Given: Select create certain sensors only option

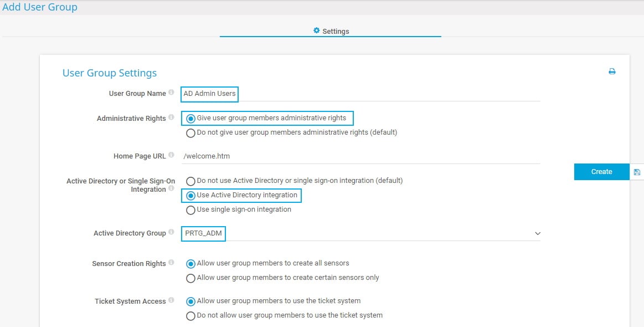Looking at the screenshot, I should [191, 278].
